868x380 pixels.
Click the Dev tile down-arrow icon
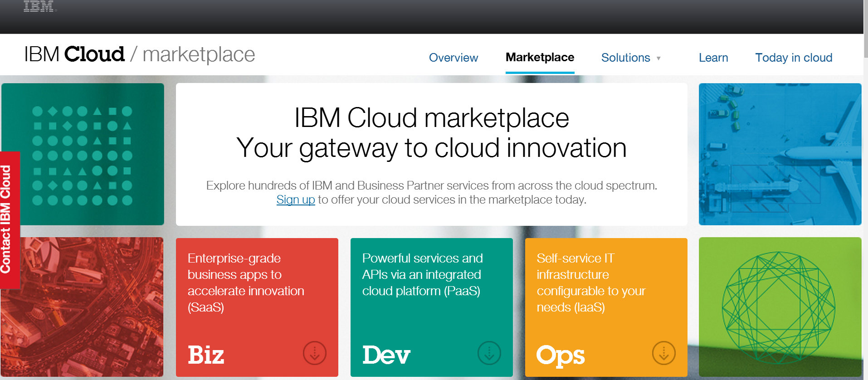click(x=489, y=353)
